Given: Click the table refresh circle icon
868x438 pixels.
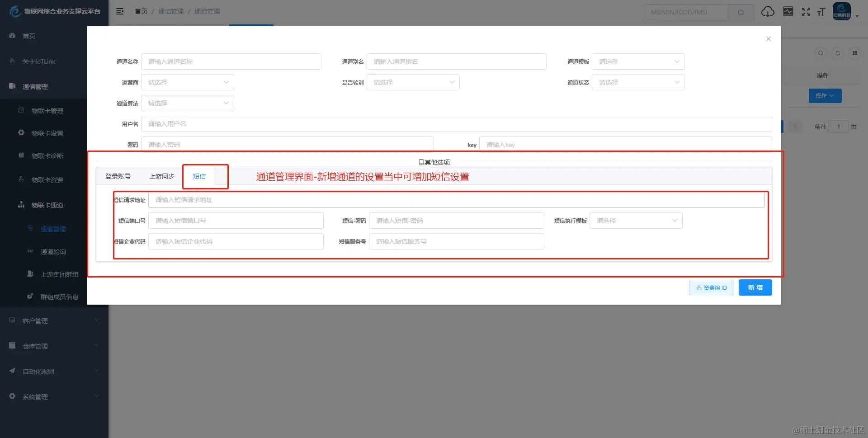Looking at the screenshot, I should (838, 53).
